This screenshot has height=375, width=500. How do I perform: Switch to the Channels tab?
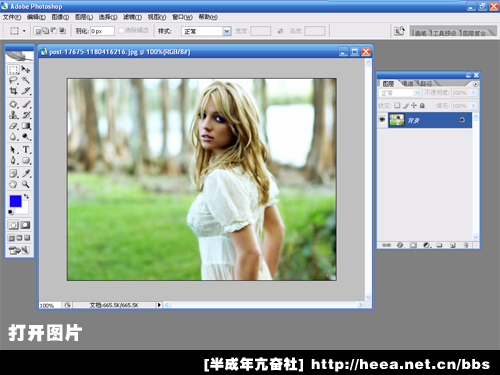click(408, 84)
